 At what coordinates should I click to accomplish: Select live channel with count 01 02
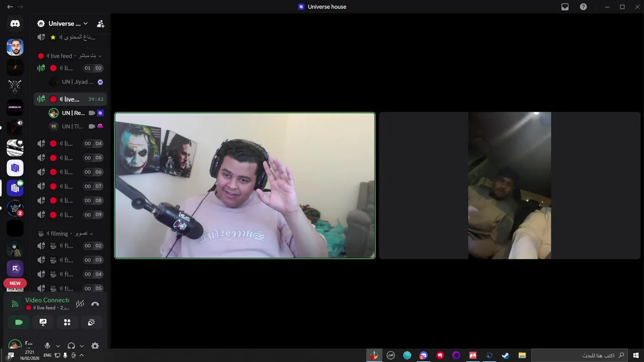coord(70,68)
